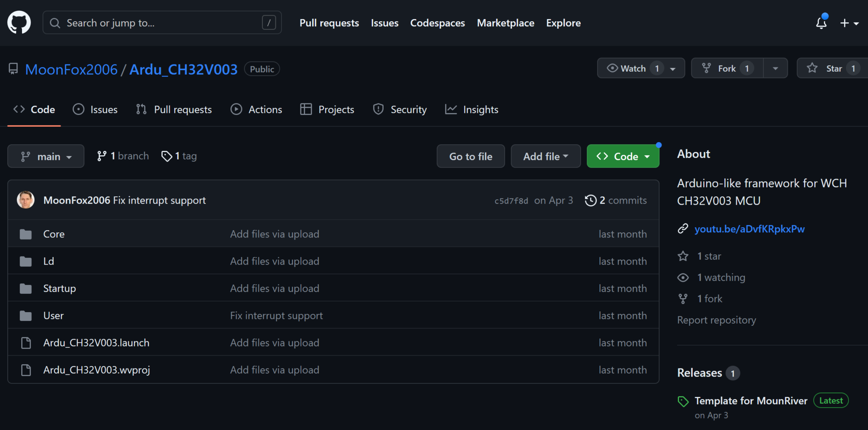This screenshot has width=868, height=430.
Task: Toggle Watch for this repository
Action: pyautogui.click(x=634, y=68)
